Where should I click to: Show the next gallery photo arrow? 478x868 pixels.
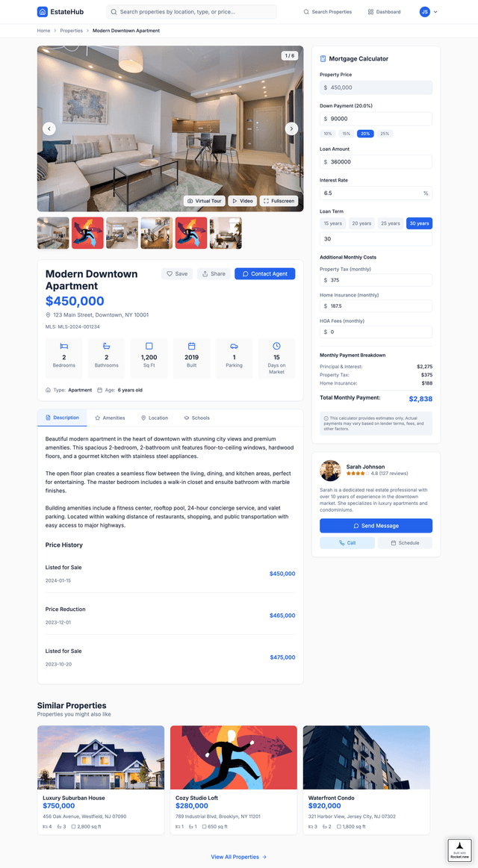pos(291,128)
